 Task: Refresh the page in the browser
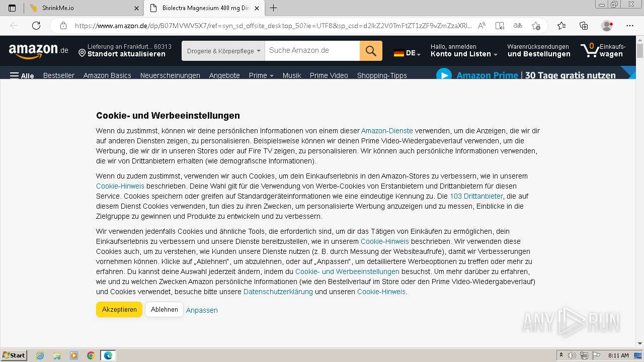[36, 26]
